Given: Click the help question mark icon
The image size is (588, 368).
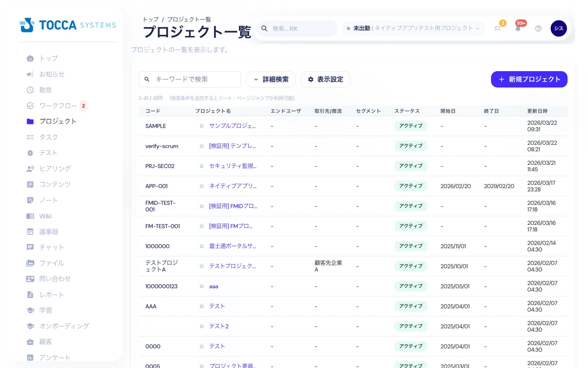Looking at the screenshot, I should (538, 28).
